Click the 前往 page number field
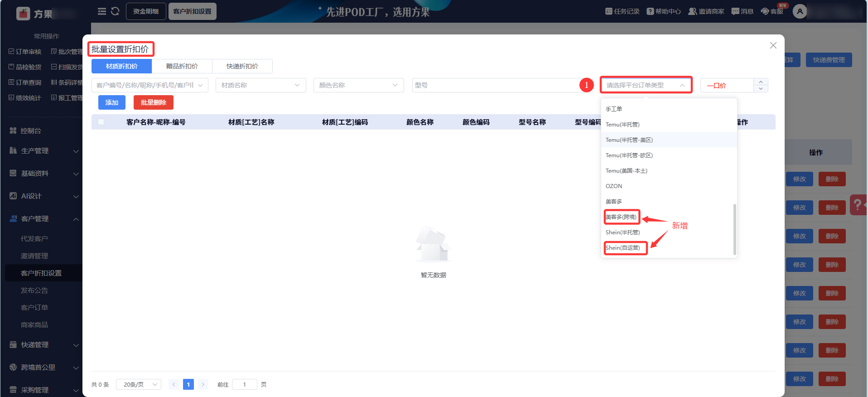 pos(245,384)
